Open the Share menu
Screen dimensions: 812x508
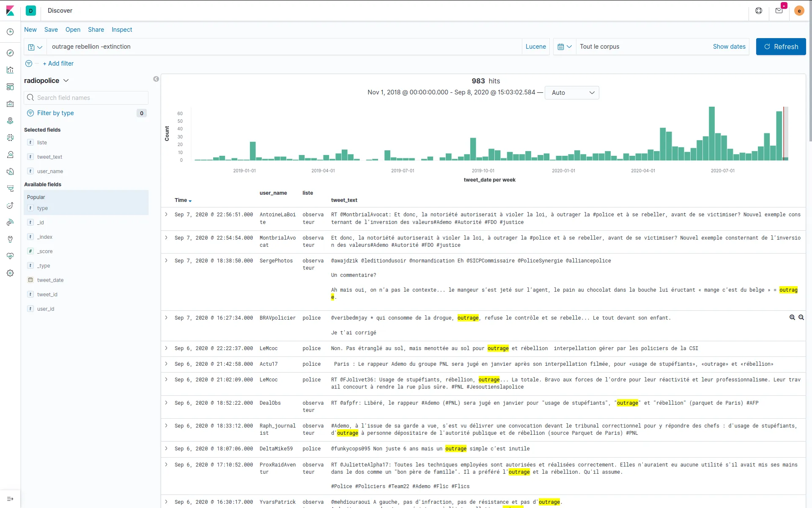click(x=96, y=30)
